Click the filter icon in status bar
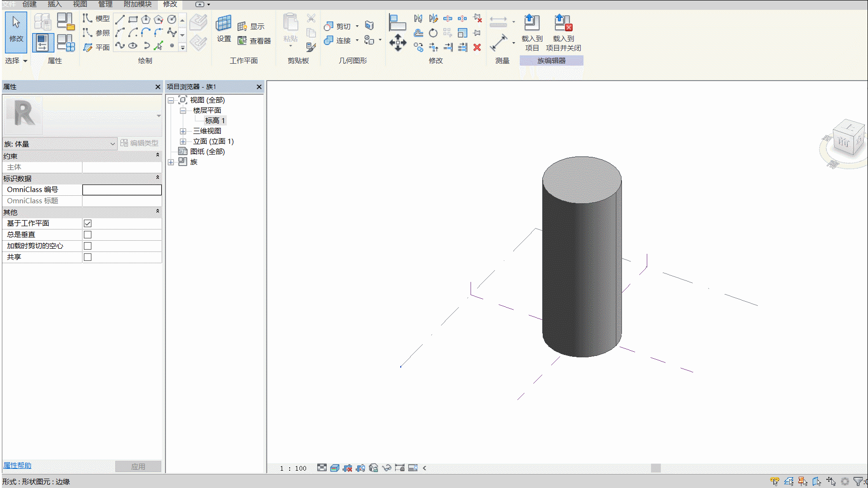This screenshot has height=488, width=868. click(859, 481)
